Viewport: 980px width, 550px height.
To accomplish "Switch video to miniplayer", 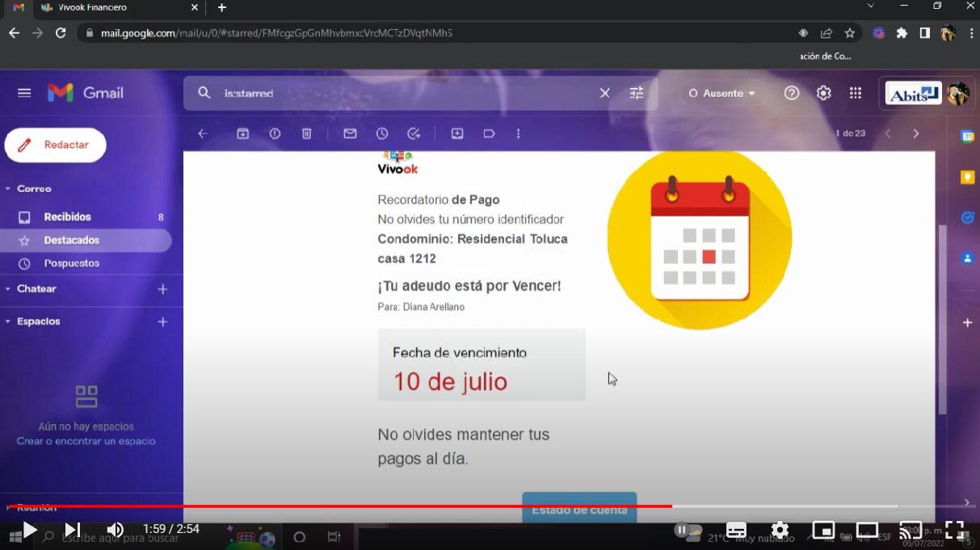I will [x=823, y=531].
